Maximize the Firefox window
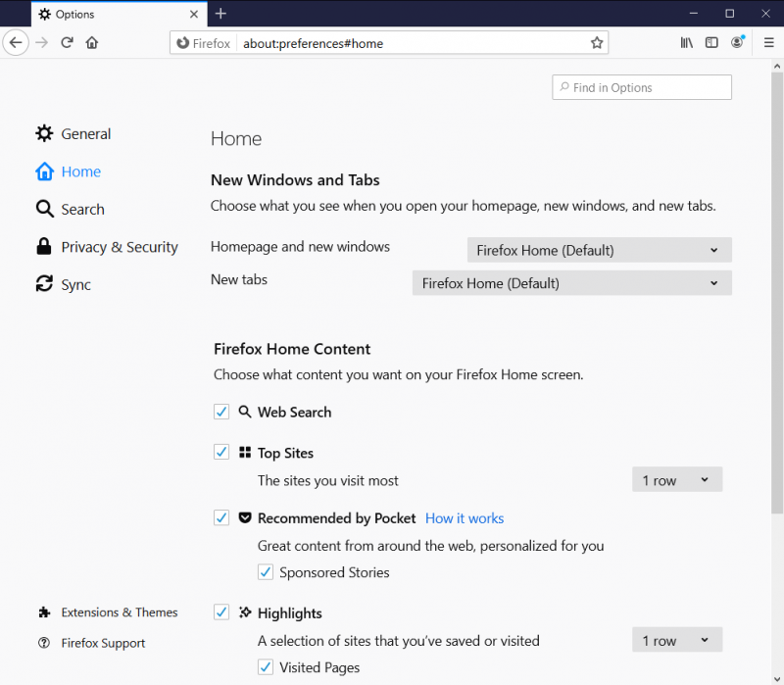 coord(729,14)
